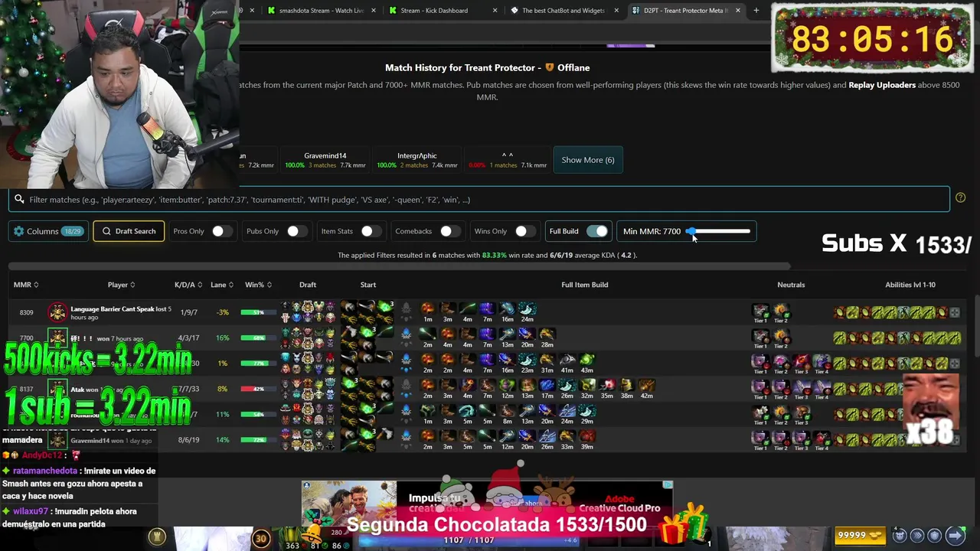Enable the Comebacks switch
The width and height of the screenshot is (980, 551).
point(449,231)
